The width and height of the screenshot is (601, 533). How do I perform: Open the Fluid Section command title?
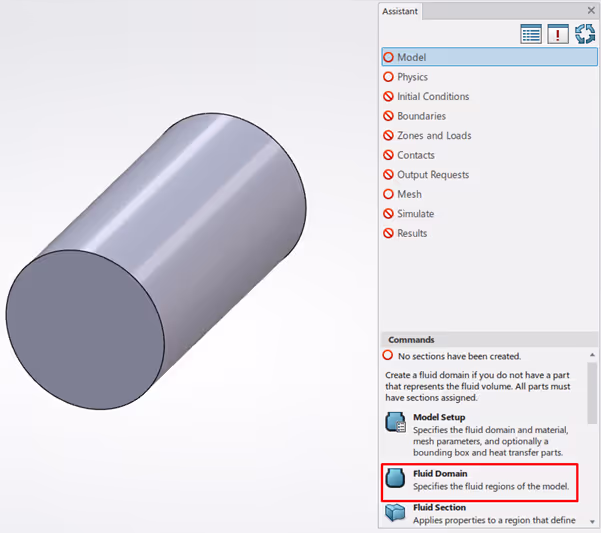tap(439, 507)
